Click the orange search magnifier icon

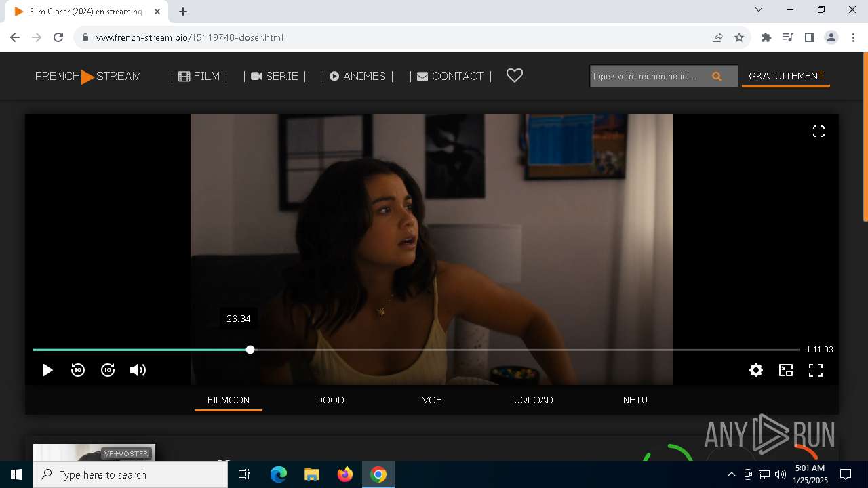click(717, 76)
